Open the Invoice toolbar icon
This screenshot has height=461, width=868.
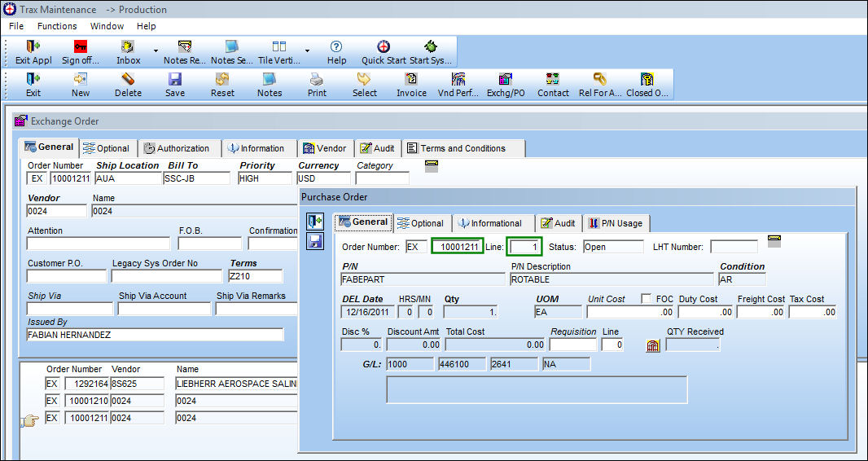(411, 85)
